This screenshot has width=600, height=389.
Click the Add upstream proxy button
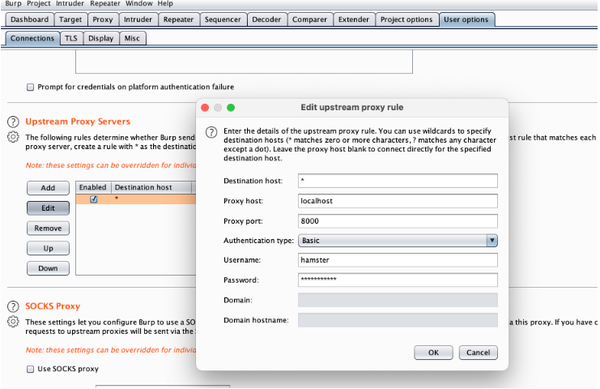point(48,188)
